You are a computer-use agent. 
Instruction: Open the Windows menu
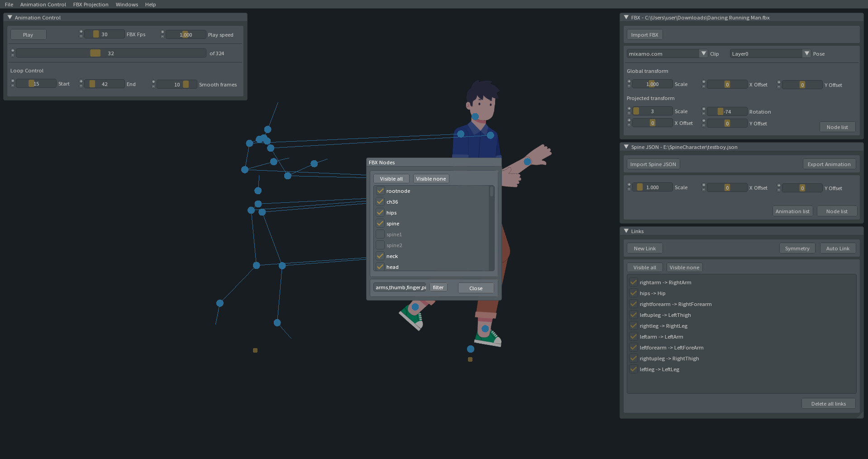[x=127, y=4]
